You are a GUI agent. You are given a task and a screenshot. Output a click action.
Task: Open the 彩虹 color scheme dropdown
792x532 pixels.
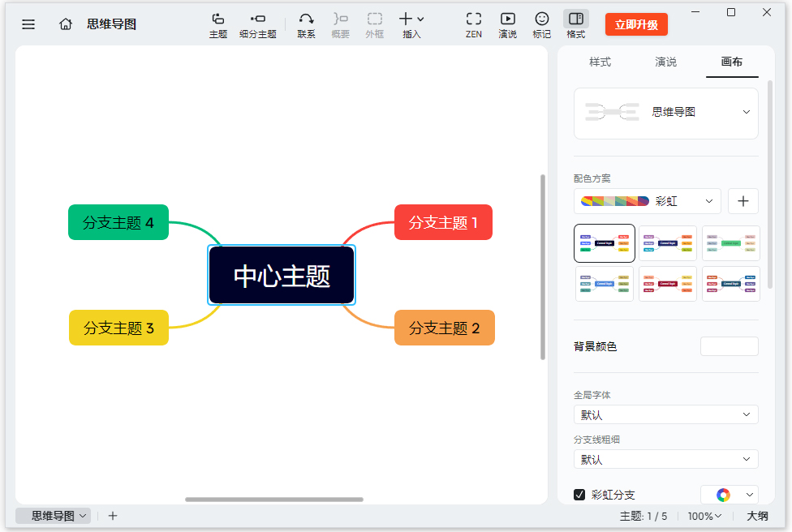click(x=647, y=200)
